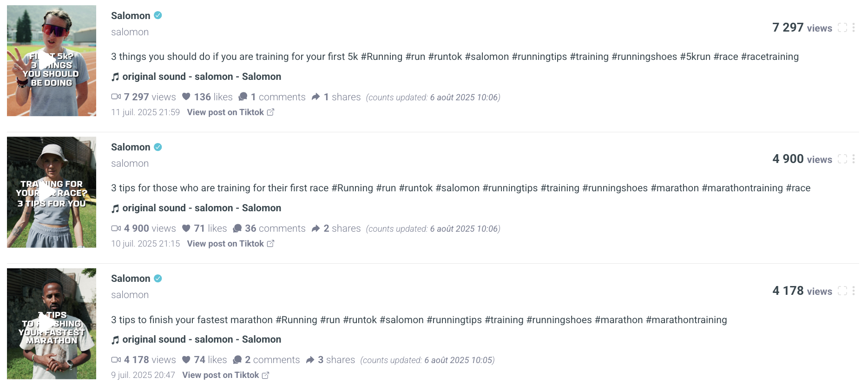
Task: Open View post on Tiktok for the 9 juil. post
Action: [226, 375]
